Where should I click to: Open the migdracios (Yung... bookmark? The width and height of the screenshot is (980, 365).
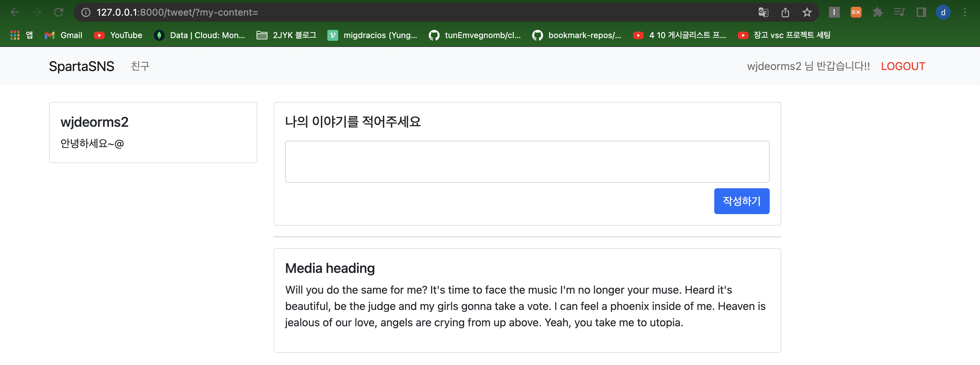click(x=373, y=35)
